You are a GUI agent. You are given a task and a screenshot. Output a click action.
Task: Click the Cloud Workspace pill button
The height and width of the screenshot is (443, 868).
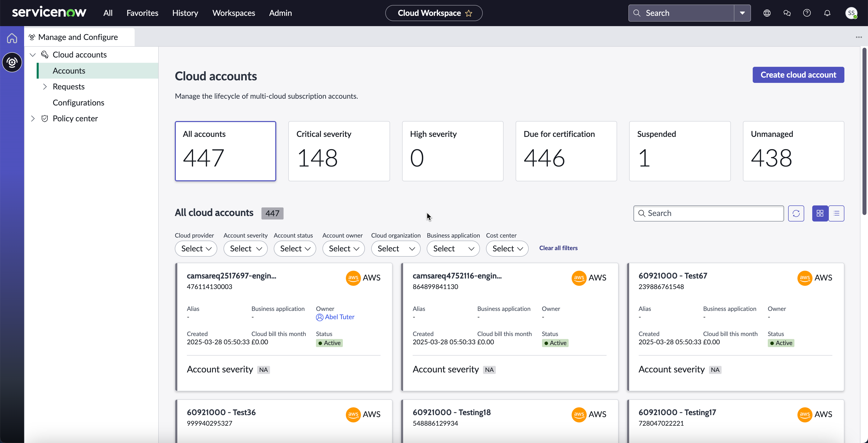[x=434, y=13]
